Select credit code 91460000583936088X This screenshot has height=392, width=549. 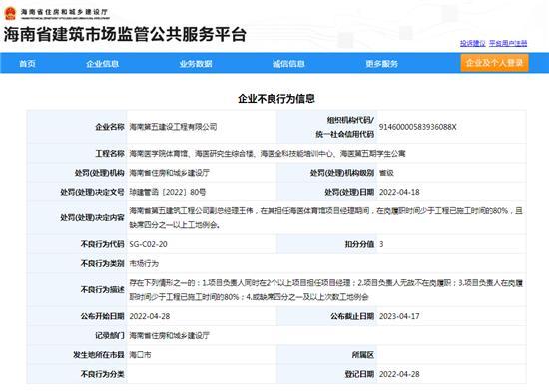tap(417, 127)
